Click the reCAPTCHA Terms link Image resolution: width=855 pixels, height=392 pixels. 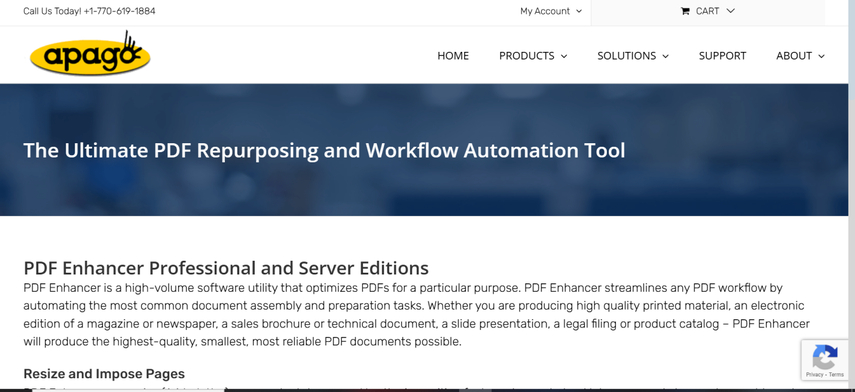836,375
